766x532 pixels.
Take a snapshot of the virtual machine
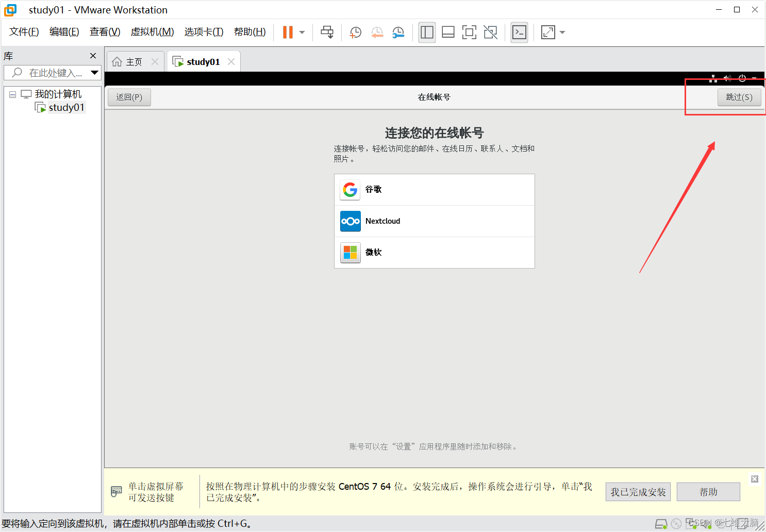point(356,32)
